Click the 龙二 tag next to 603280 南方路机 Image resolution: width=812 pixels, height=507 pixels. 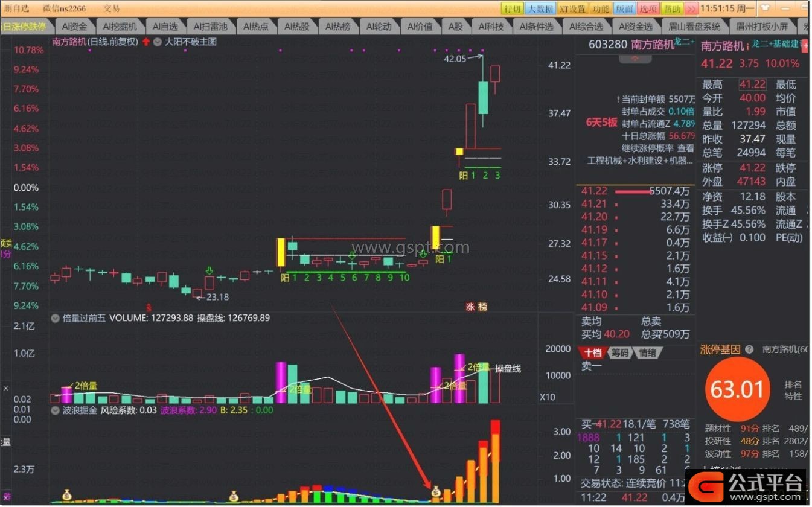pos(684,42)
